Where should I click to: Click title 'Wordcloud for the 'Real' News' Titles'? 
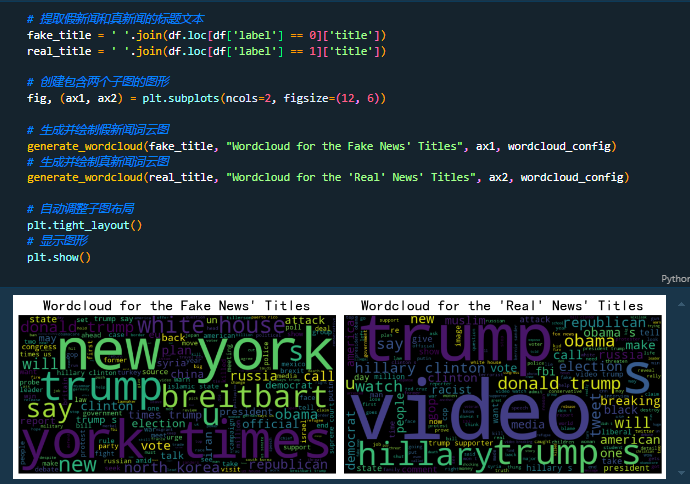pyautogui.click(x=502, y=306)
